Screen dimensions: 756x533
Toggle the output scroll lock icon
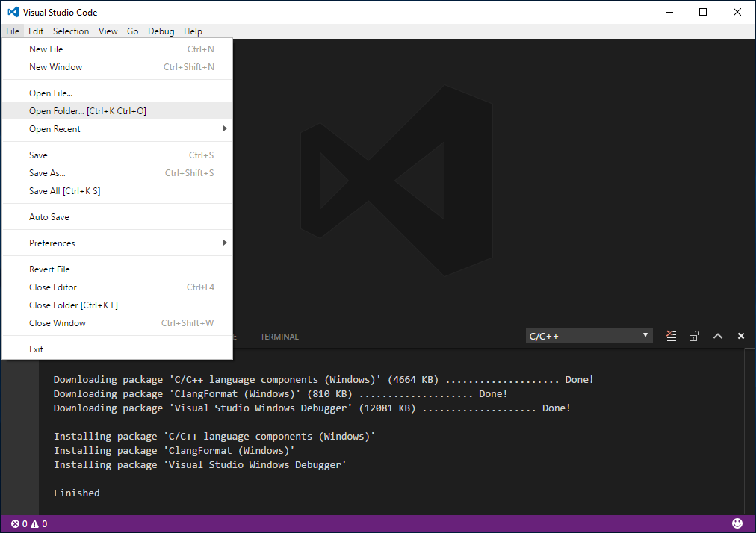694,336
